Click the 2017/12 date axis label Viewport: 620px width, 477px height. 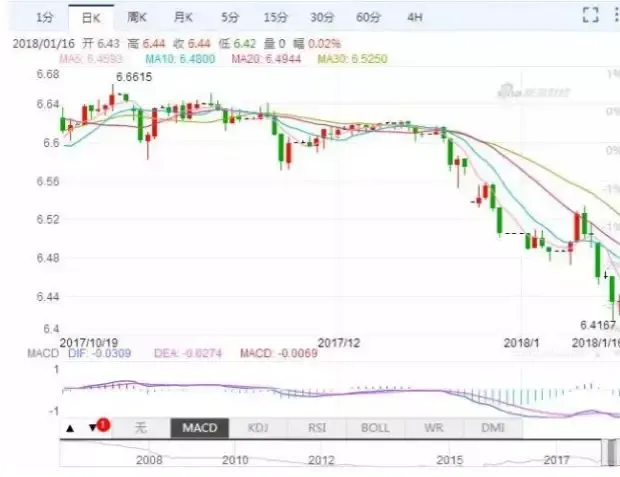[x=339, y=343]
